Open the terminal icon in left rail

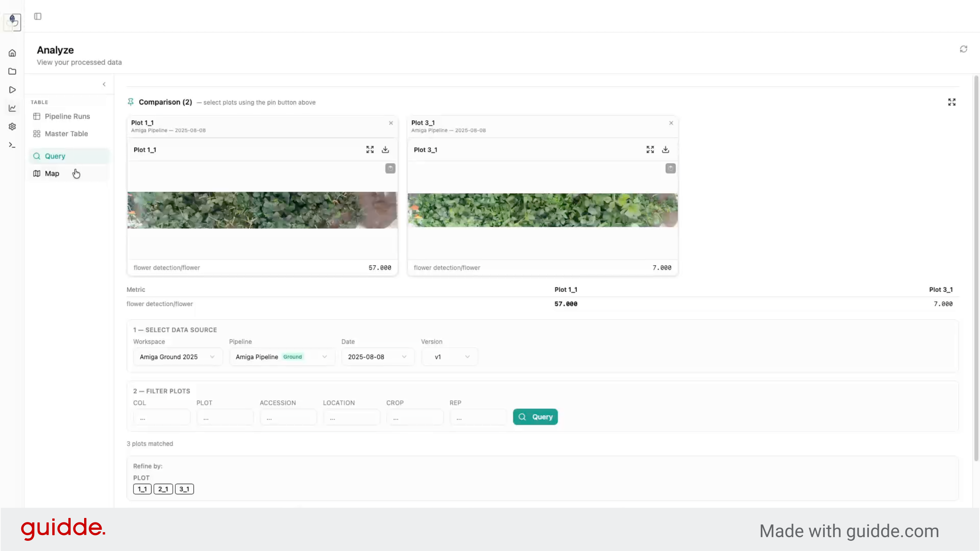(12, 145)
